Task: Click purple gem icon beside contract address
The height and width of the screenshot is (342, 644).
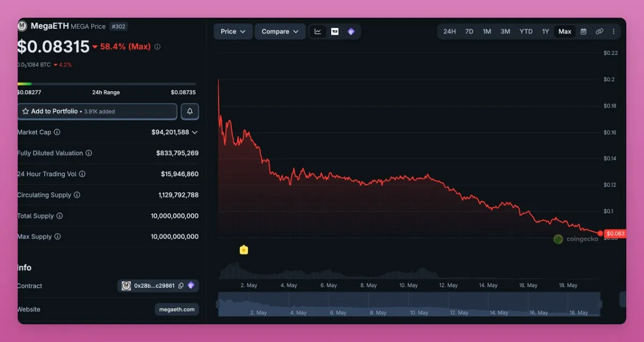Action: (191, 286)
